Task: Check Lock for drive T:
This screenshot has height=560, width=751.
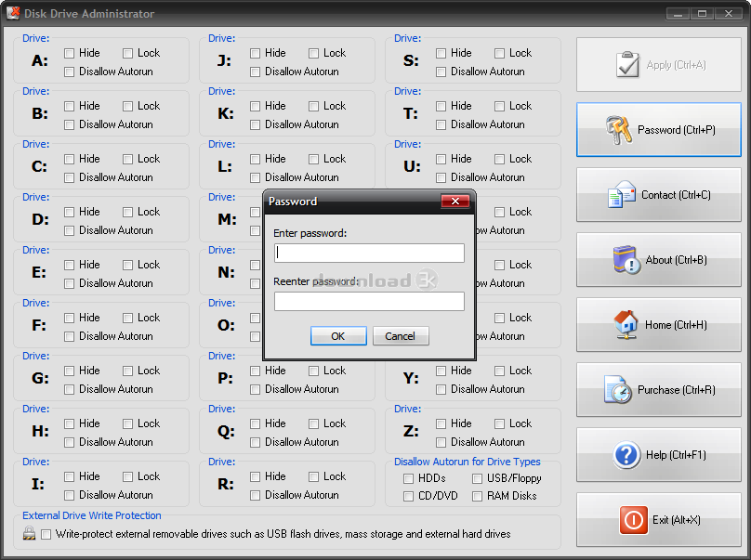Action: [499, 106]
